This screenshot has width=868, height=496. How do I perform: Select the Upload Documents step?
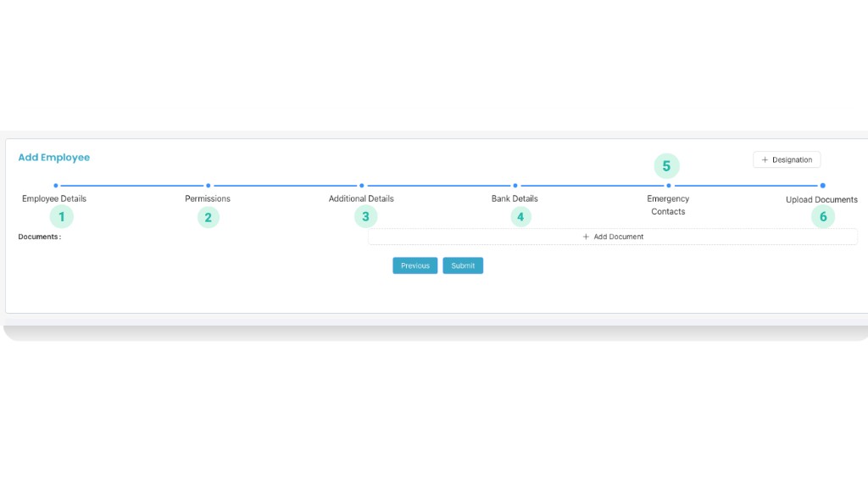coord(822,199)
